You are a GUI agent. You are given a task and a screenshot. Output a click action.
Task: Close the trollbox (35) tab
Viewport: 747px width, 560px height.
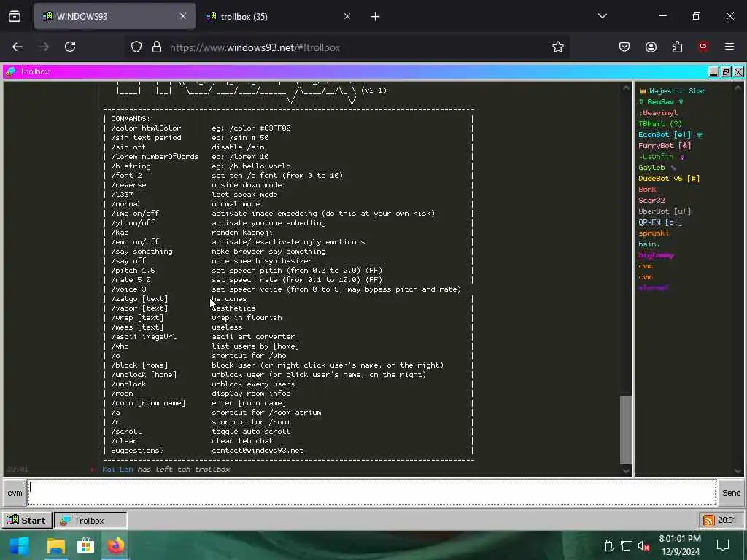pos(347,16)
